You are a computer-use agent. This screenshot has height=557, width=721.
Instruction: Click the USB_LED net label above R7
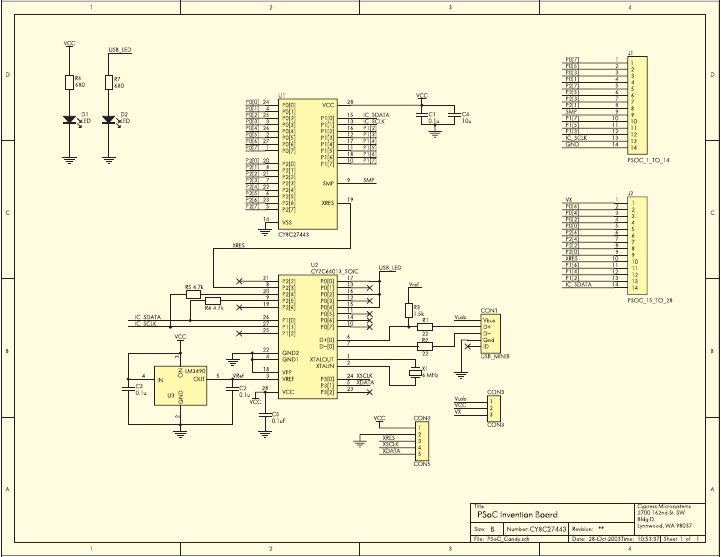point(120,49)
